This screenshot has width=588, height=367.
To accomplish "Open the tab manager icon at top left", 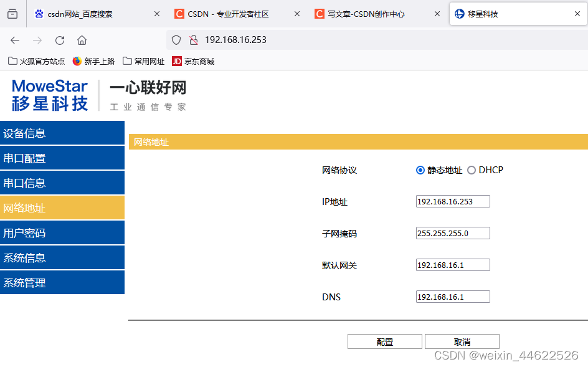I will 12,14.
